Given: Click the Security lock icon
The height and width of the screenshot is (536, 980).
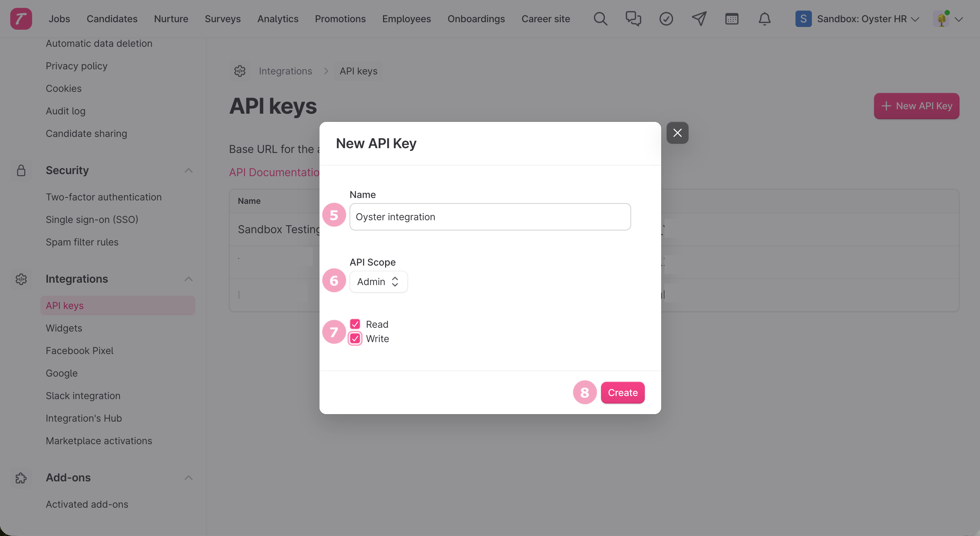Looking at the screenshot, I should point(21,170).
